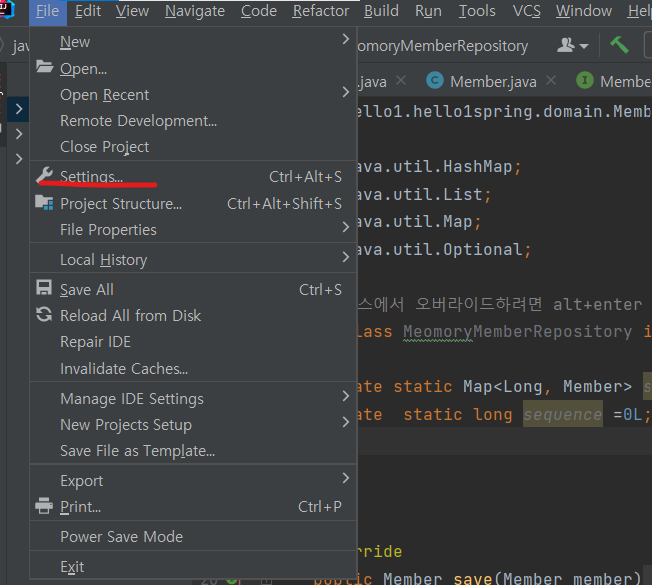Expand the Local History submenu
This screenshot has height=585, width=652.
point(346,257)
